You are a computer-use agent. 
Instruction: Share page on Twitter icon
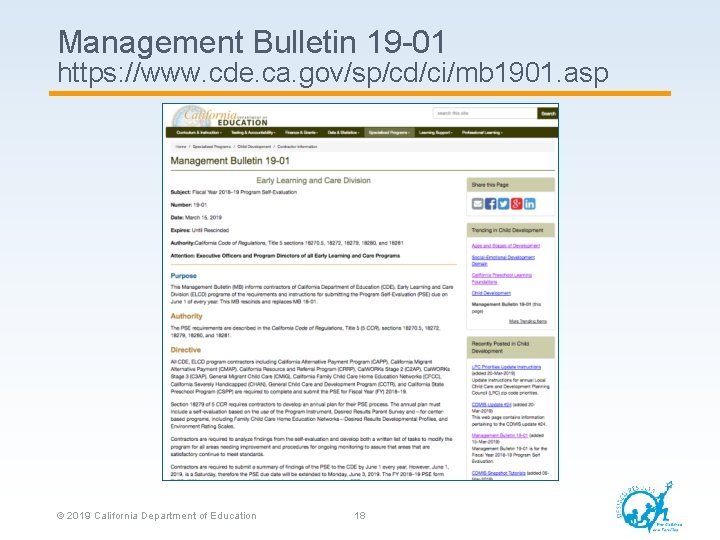[x=503, y=203]
